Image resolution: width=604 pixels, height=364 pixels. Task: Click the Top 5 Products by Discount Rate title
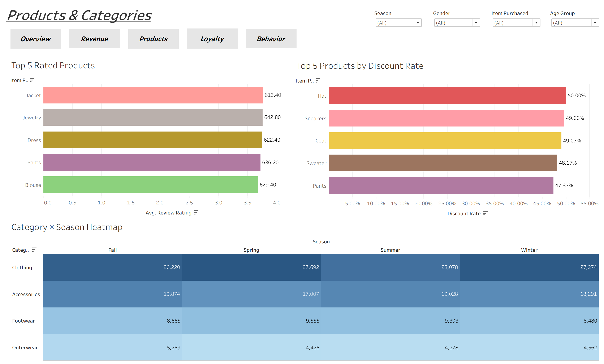pyautogui.click(x=360, y=66)
